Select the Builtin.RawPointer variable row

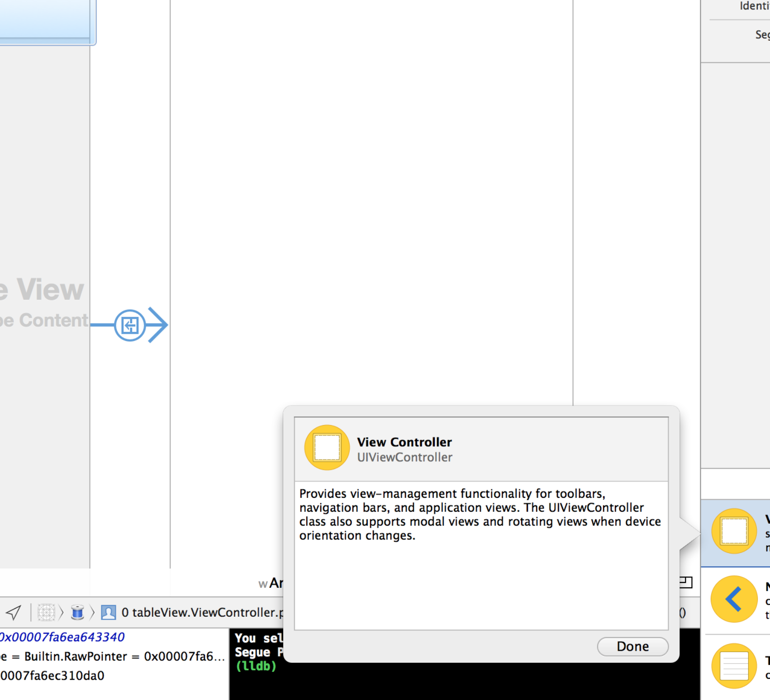(x=113, y=656)
